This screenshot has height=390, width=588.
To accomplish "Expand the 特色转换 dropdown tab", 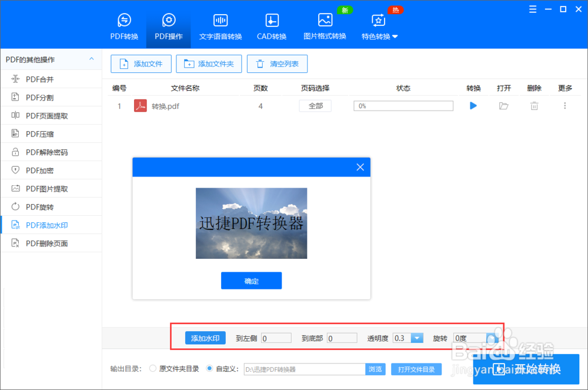I will coord(379,26).
